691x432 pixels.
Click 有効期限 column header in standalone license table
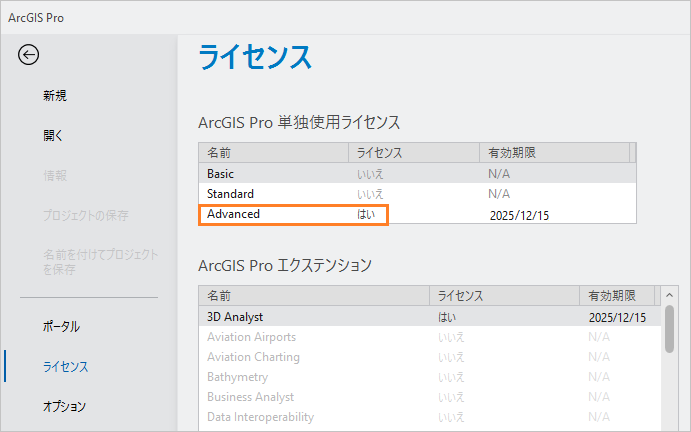pos(554,153)
